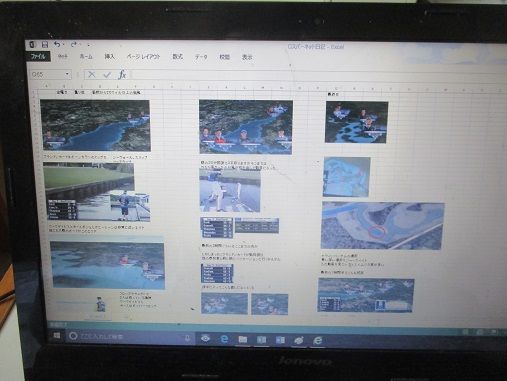This screenshot has height=381, width=507.
Task: Click the Save icon in quick access toolbar
Action: [44, 45]
